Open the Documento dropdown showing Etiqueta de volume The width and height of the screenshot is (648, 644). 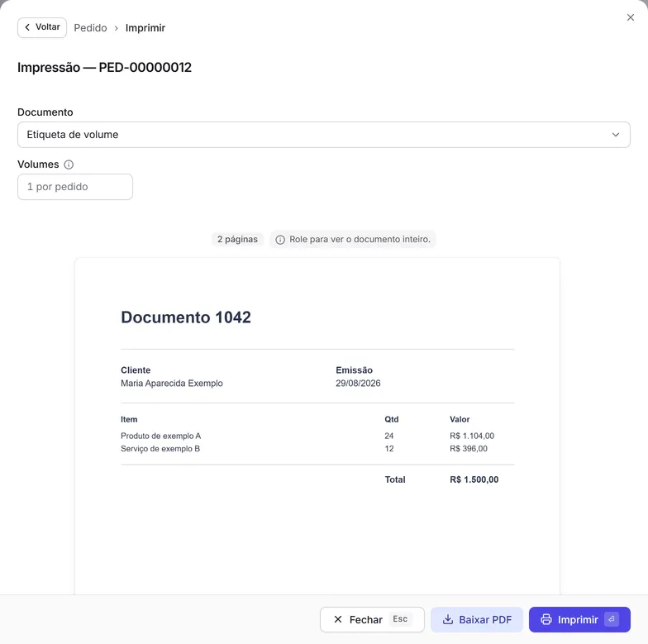tap(324, 135)
